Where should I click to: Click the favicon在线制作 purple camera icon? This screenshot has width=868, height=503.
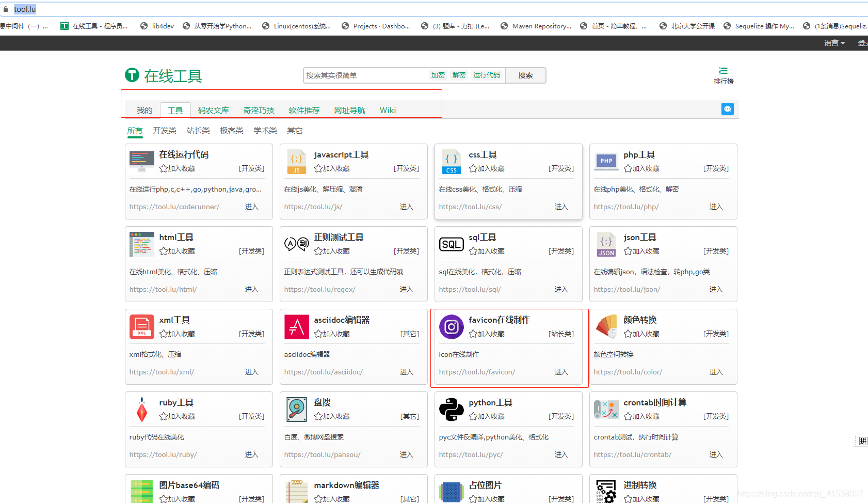451,327
